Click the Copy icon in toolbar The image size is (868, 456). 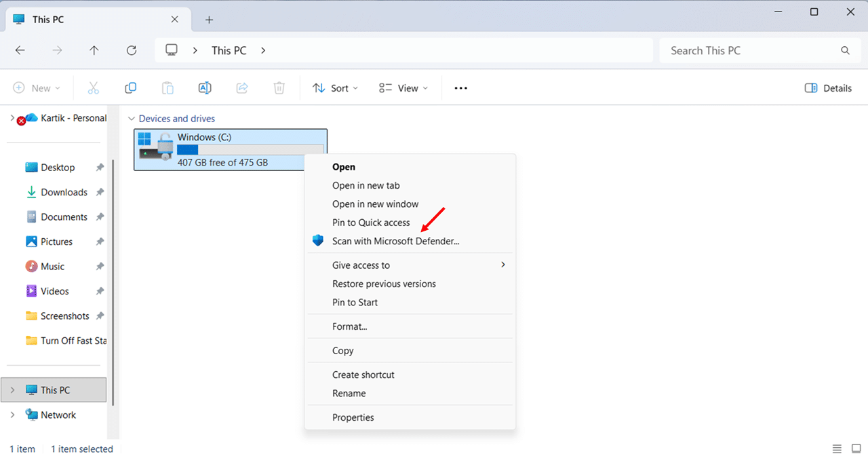(x=131, y=88)
